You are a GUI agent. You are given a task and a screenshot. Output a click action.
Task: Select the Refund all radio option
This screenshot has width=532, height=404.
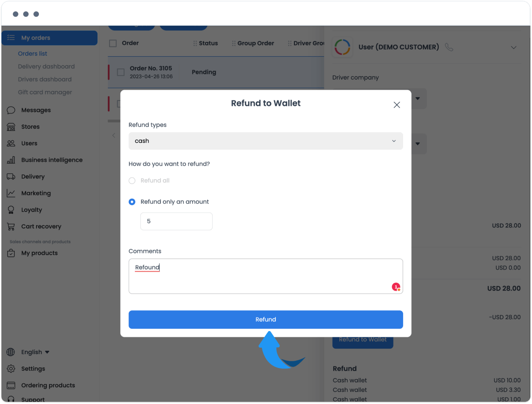click(132, 181)
